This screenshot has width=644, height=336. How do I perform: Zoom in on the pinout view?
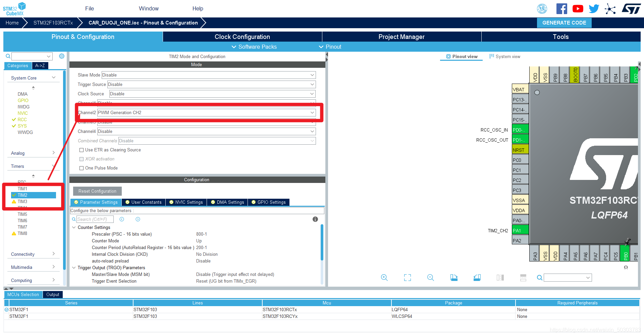click(384, 278)
